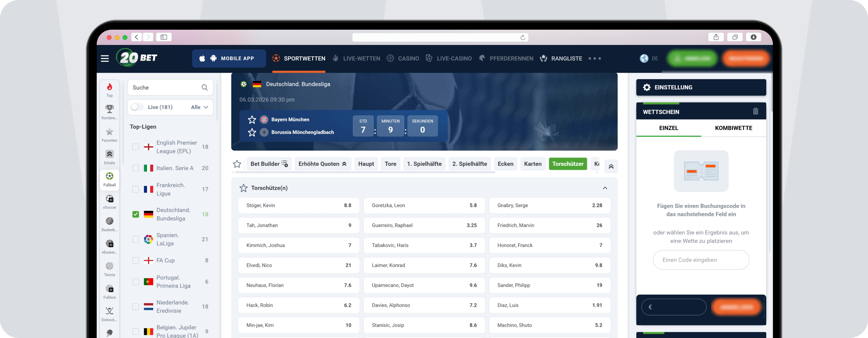868x338 pixels.
Task: Collapse all markets double-chevron button
Action: point(611,166)
